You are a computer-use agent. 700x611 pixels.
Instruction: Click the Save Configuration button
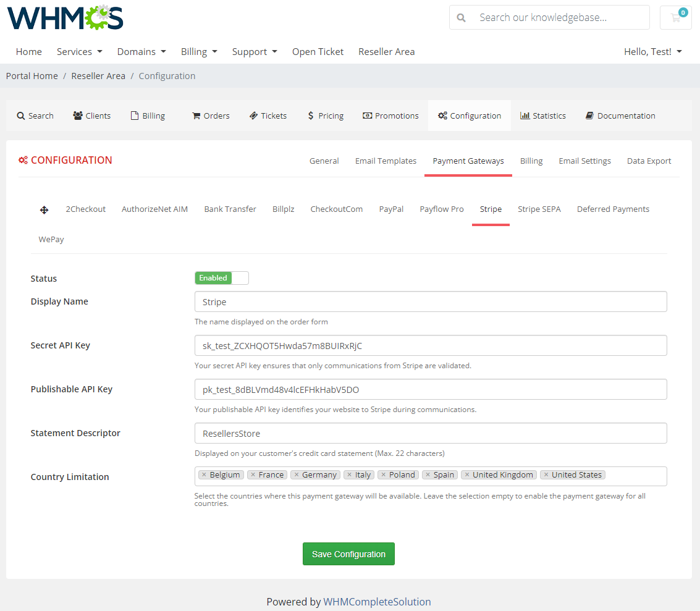(348, 554)
